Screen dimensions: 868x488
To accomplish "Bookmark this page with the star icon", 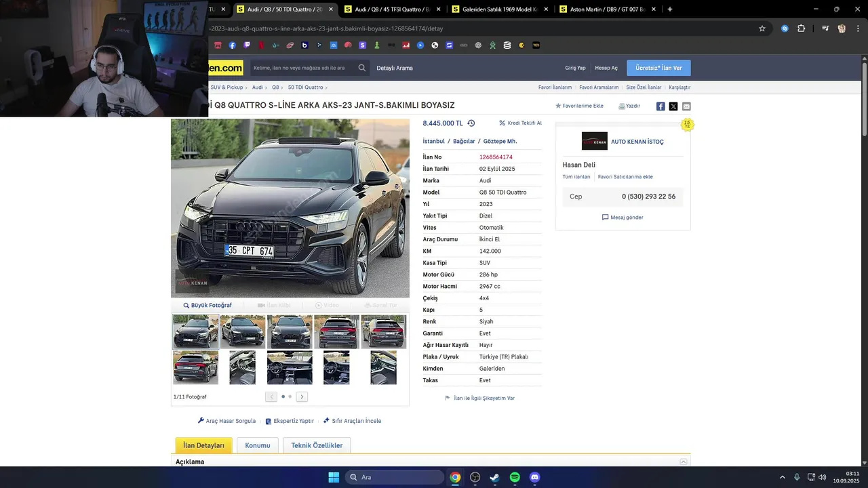I will (x=762, y=28).
